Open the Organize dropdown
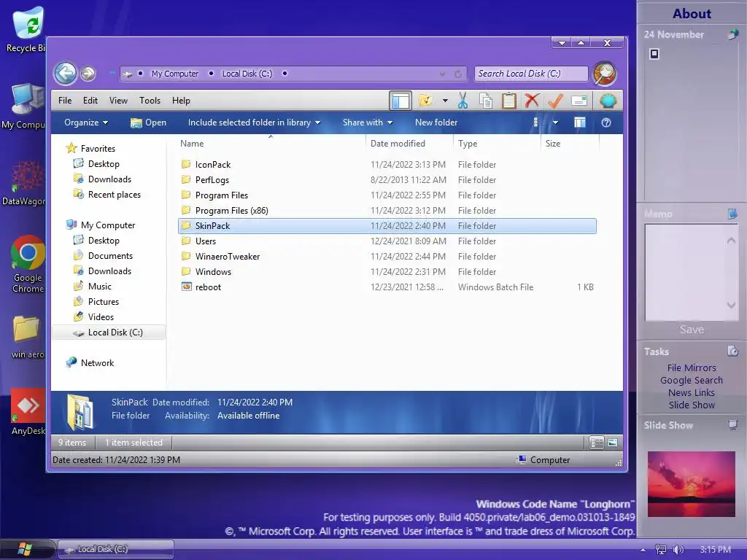The width and height of the screenshot is (747, 560). (x=86, y=122)
